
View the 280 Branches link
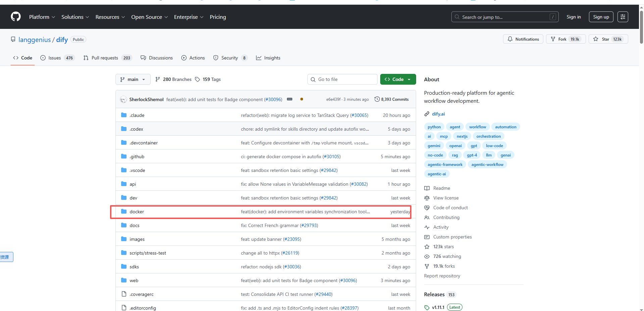click(173, 79)
